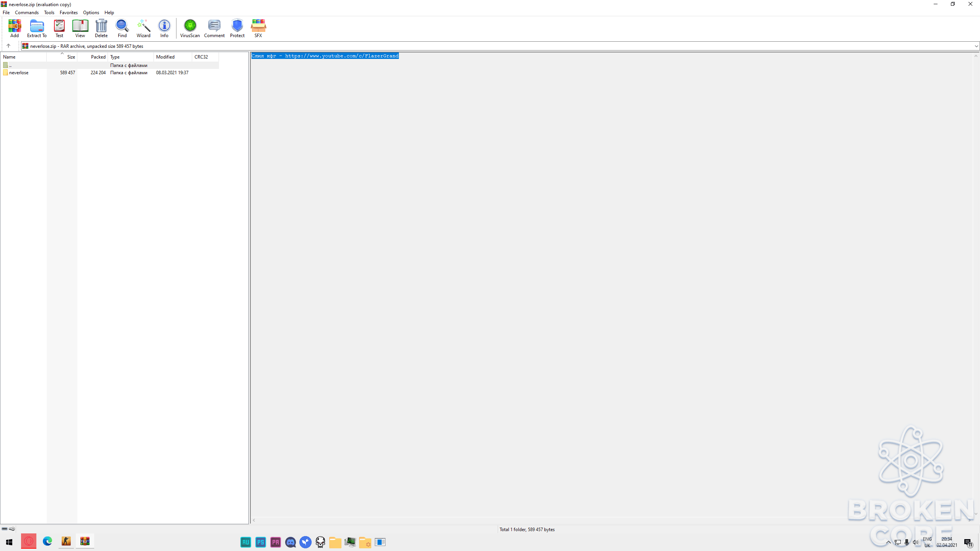The height and width of the screenshot is (551, 980).
Task: Open the Extract To tool
Action: click(x=37, y=29)
